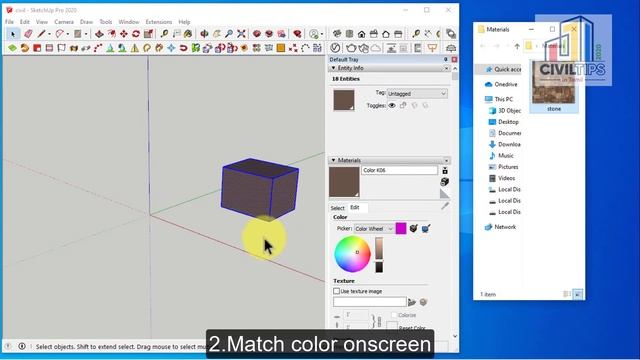Viewport: 640px width, 360px height.
Task: Toggle the visibility eye in Entity Info
Action: click(x=392, y=105)
